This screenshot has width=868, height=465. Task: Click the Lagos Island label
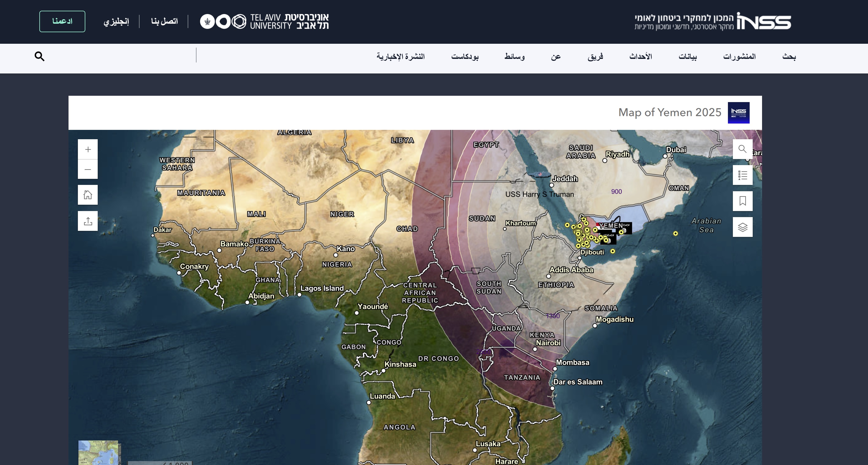322,289
